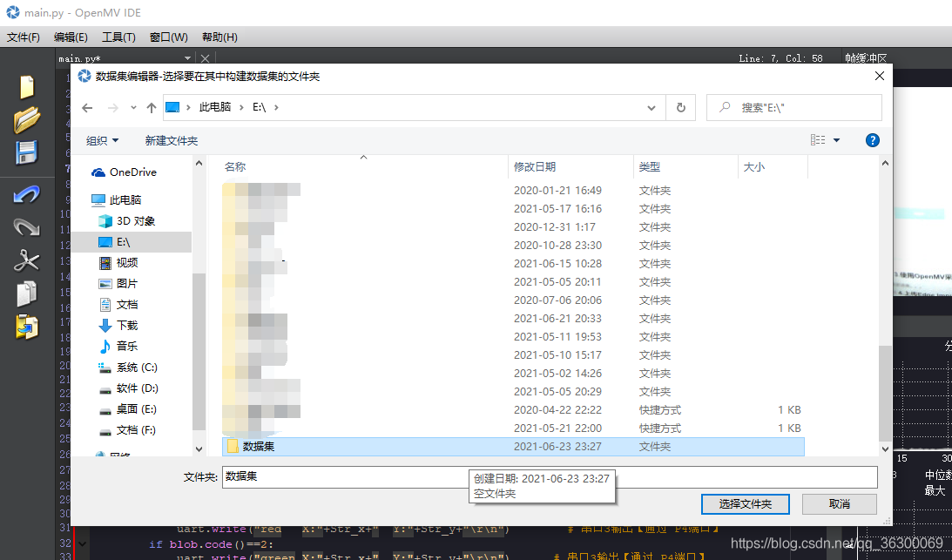
Task: Open the main.py document dropdown in editor
Action: (x=187, y=58)
